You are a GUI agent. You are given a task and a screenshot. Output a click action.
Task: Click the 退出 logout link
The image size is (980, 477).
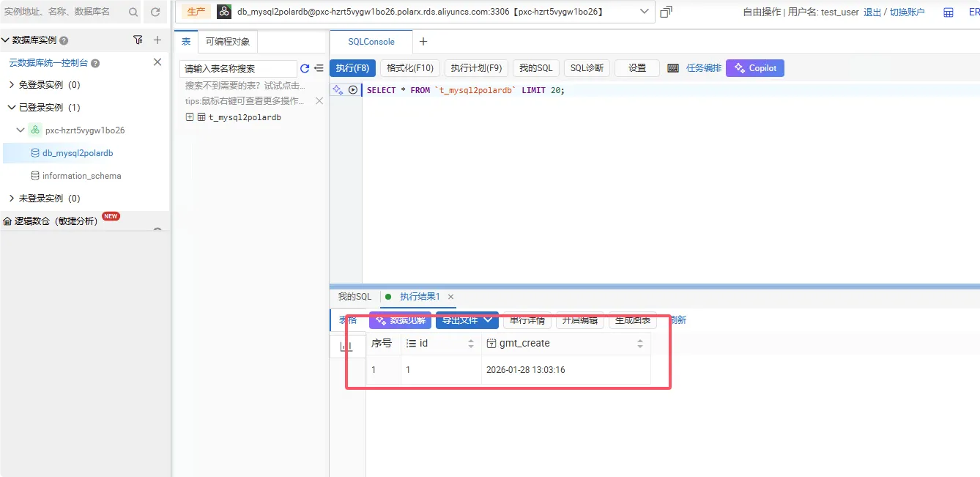[x=872, y=12]
